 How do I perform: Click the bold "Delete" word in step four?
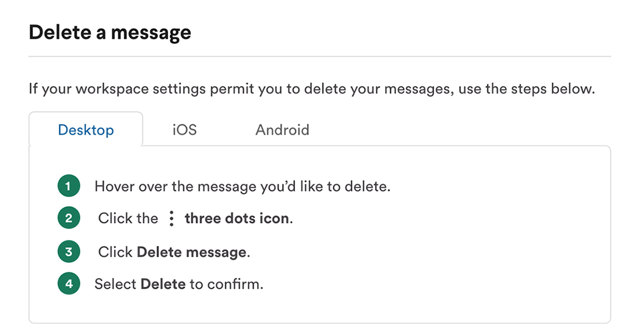point(163,284)
